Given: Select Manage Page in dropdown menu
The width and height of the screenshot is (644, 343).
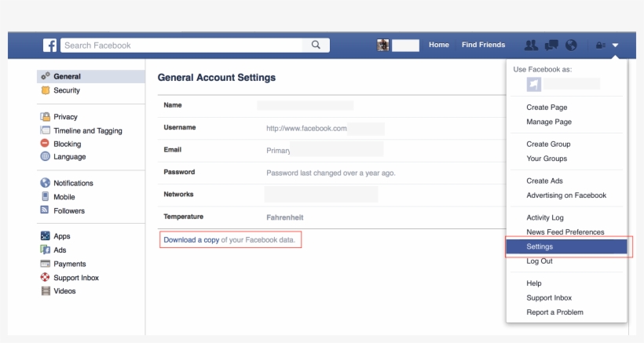Looking at the screenshot, I should point(549,122).
